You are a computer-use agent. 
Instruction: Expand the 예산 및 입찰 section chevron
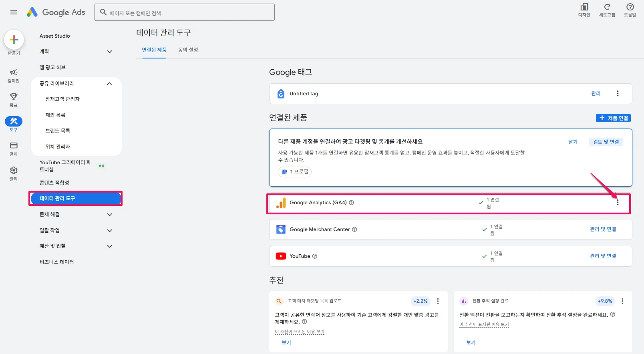tap(110, 246)
